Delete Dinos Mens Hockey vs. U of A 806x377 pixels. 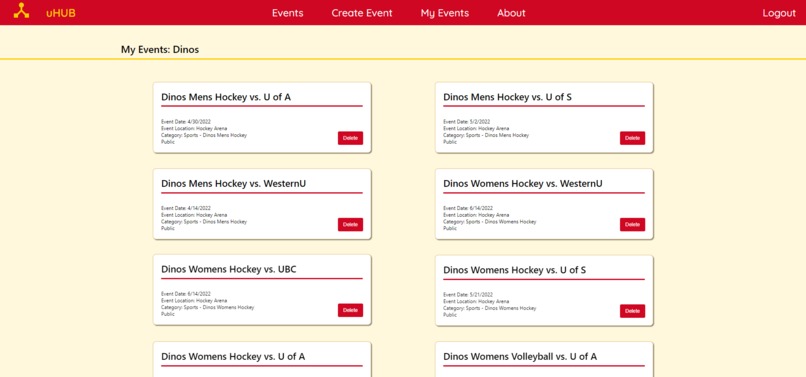(x=350, y=138)
